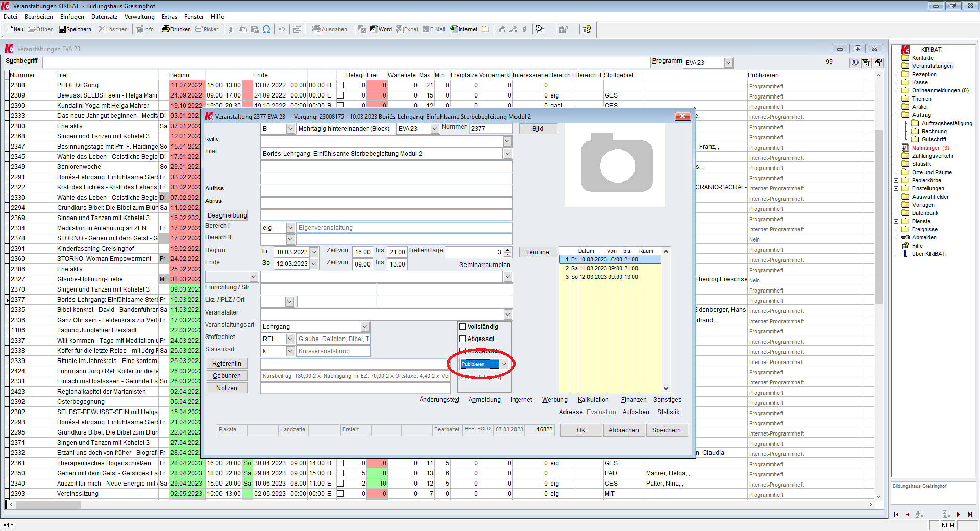Export to Word via toolbar icon
Viewport: 980px width, 531px height.
[x=381, y=29]
